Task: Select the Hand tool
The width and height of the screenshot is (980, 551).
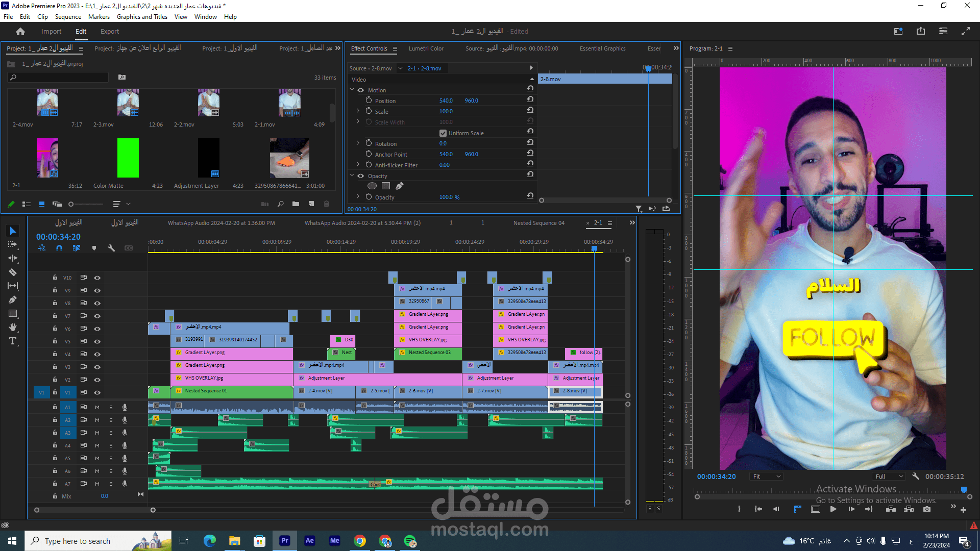Action: click(x=13, y=328)
